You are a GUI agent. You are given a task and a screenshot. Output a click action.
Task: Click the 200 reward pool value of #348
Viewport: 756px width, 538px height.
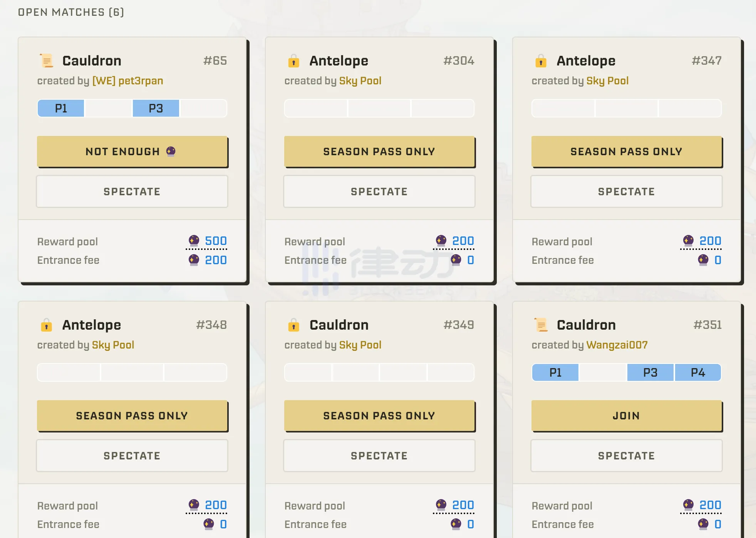coord(216,505)
